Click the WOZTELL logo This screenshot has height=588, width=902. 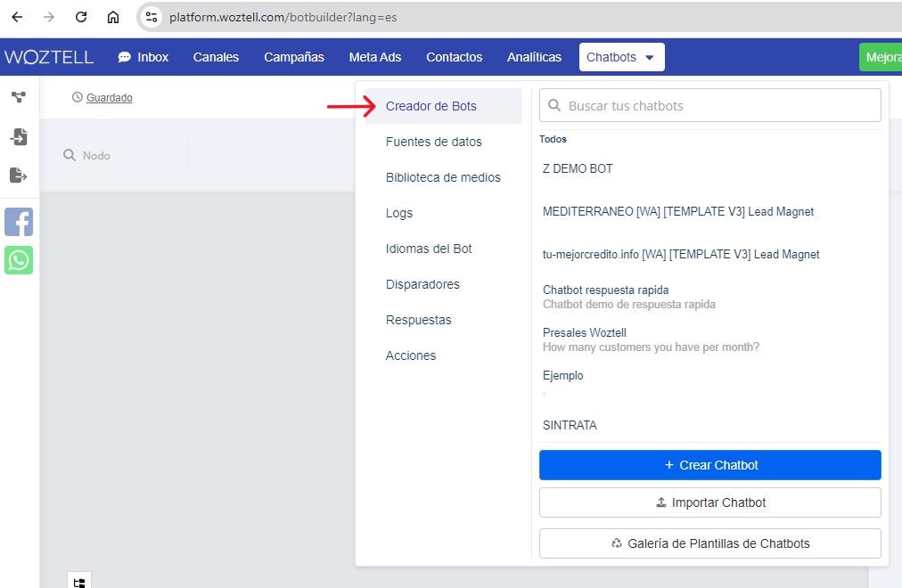point(49,57)
